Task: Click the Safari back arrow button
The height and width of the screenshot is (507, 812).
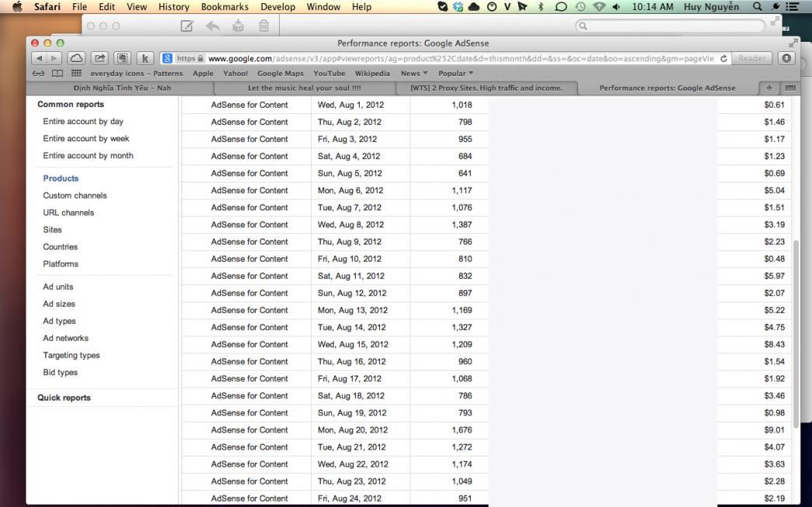Action: 40,58
